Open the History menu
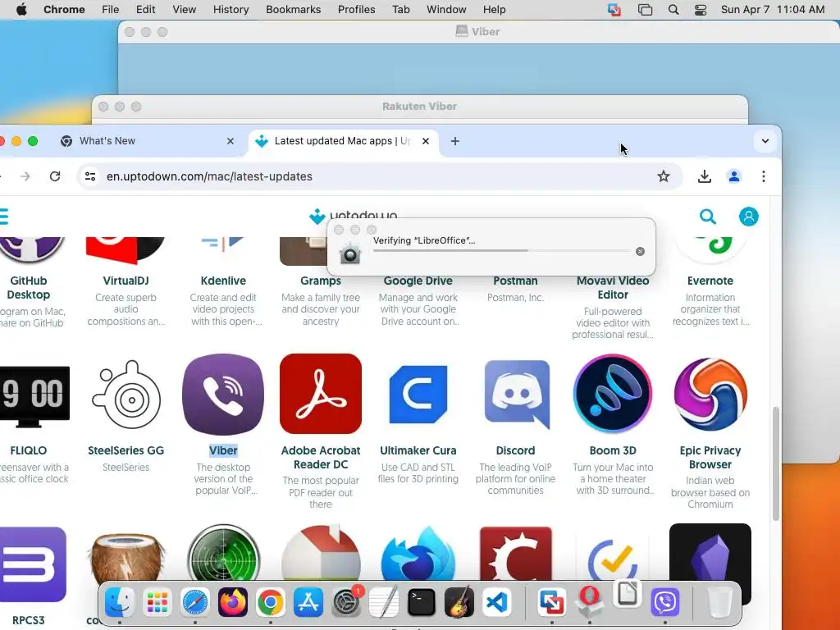The image size is (840, 630). pos(231,10)
